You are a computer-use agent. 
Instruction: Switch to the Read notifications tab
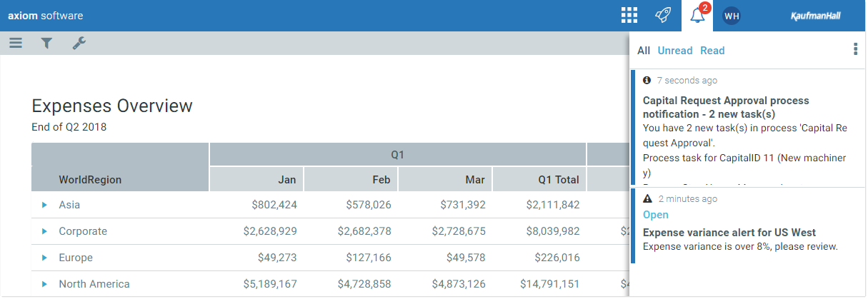coord(712,51)
